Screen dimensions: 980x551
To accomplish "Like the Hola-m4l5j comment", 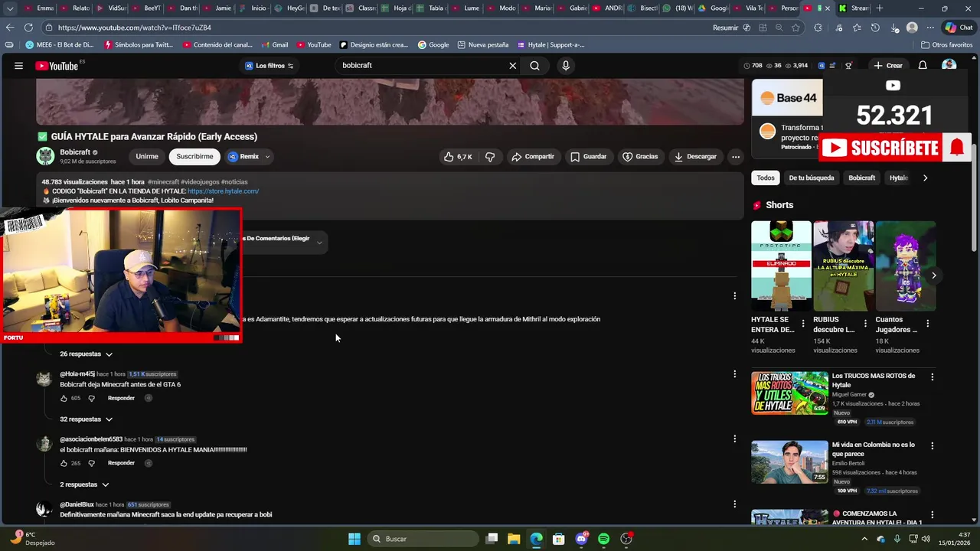I will point(64,399).
